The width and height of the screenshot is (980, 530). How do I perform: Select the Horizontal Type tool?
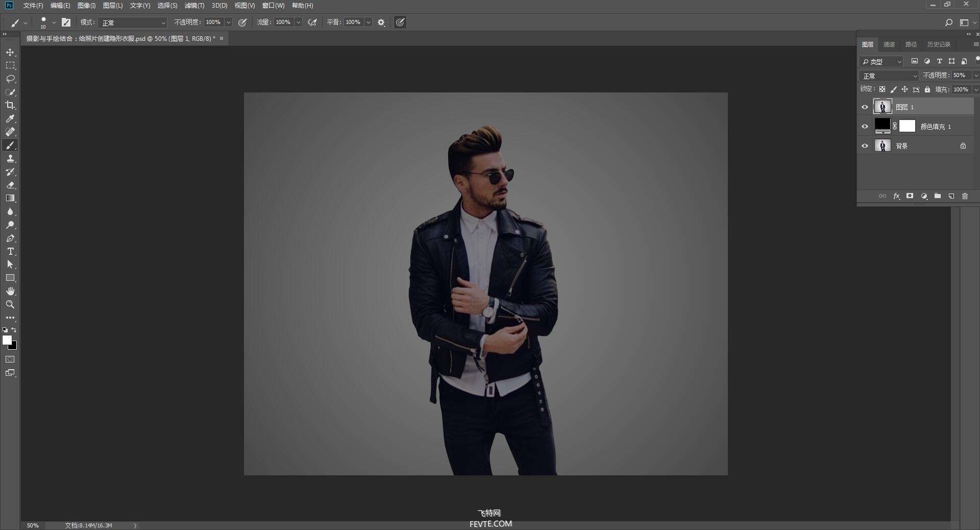10,251
